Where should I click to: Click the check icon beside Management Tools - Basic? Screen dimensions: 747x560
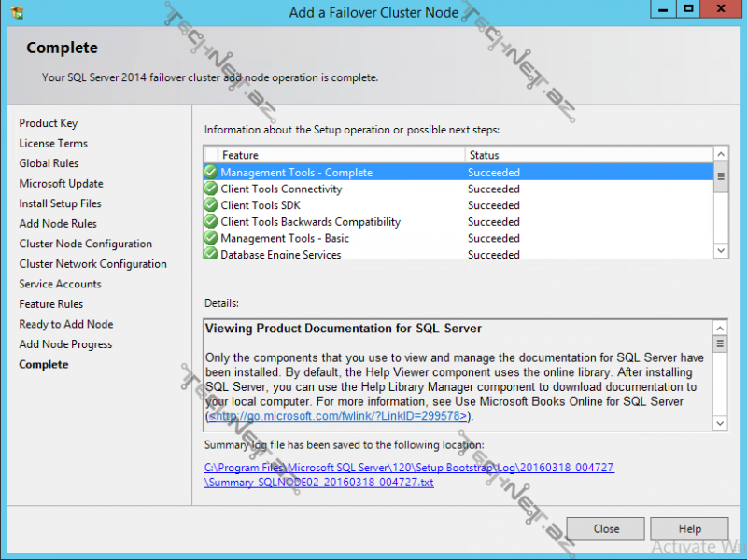click(x=211, y=238)
